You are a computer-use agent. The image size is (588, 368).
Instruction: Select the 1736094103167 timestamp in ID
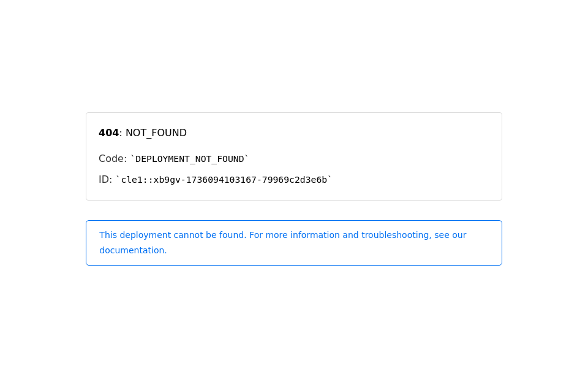pos(221,180)
